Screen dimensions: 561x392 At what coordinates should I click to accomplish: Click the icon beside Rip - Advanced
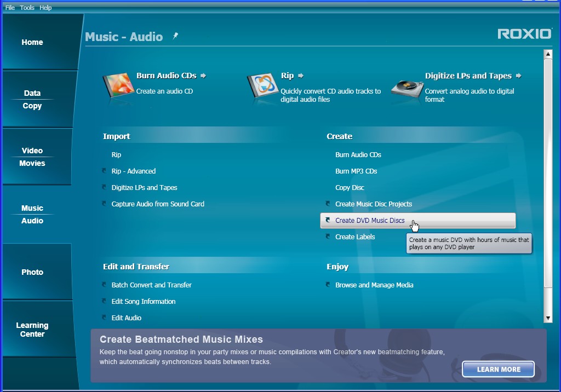[x=104, y=171]
